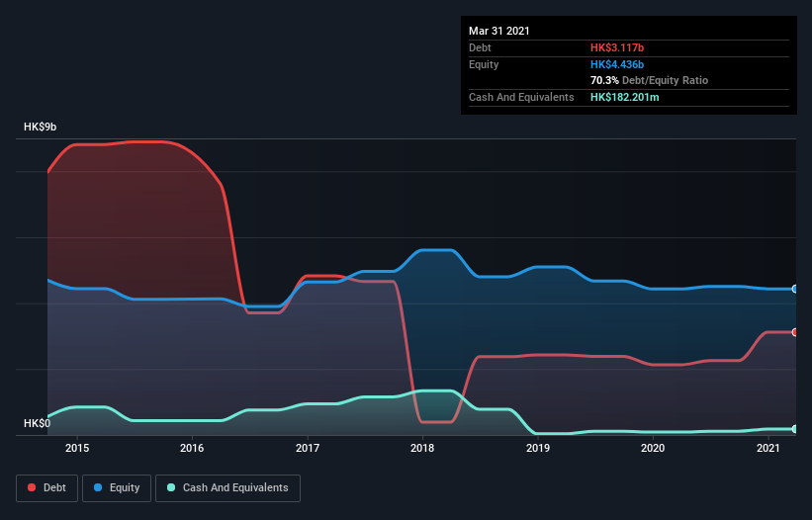
Task: Select the 2020 x-axis label
Action: click(x=653, y=448)
